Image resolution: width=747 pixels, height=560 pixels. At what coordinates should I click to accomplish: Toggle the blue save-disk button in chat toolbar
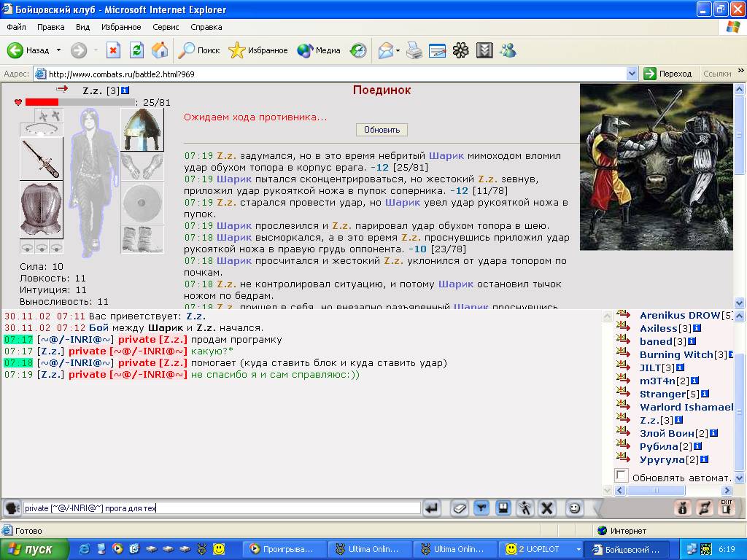(x=503, y=508)
